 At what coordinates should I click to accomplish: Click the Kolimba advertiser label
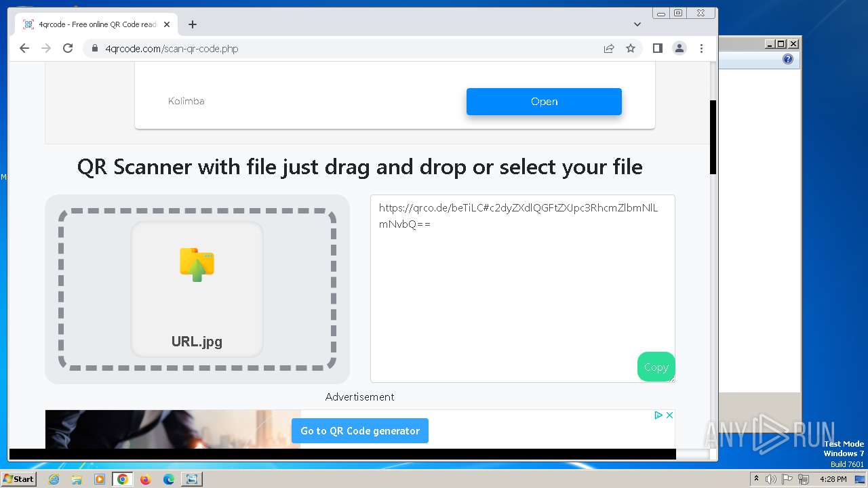pyautogui.click(x=186, y=101)
